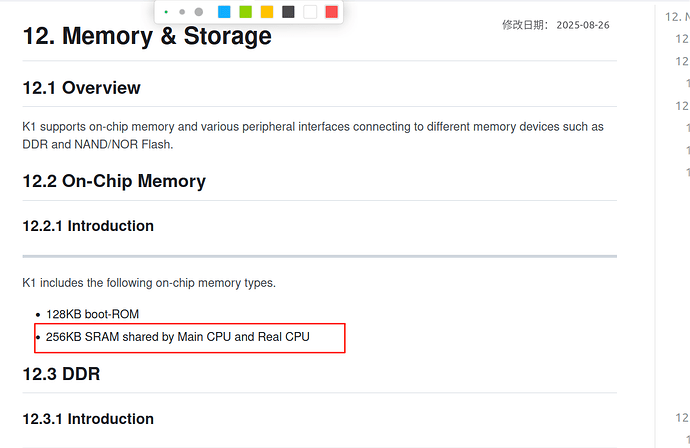Click the highlighted '256KB SRAM' list item
Image resolution: width=690 pixels, height=448 pixels.
[x=178, y=337]
